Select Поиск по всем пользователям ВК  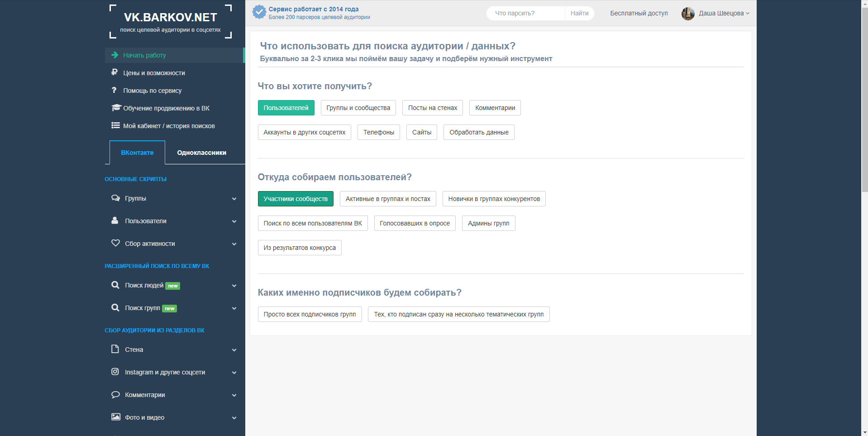[x=313, y=223]
